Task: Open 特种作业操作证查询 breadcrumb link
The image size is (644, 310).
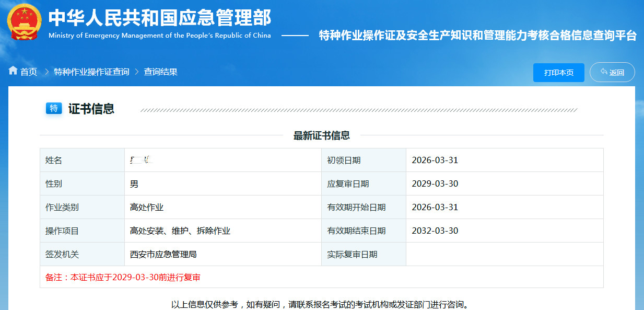Action: tap(91, 72)
